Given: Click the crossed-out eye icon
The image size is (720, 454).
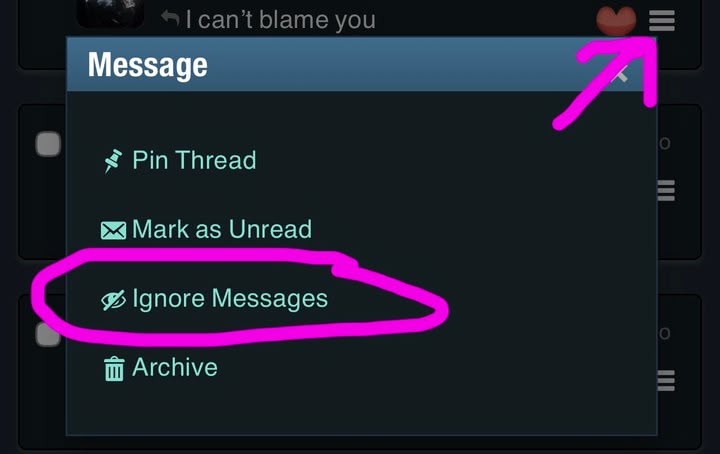Looking at the screenshot, I should (113, 300).
